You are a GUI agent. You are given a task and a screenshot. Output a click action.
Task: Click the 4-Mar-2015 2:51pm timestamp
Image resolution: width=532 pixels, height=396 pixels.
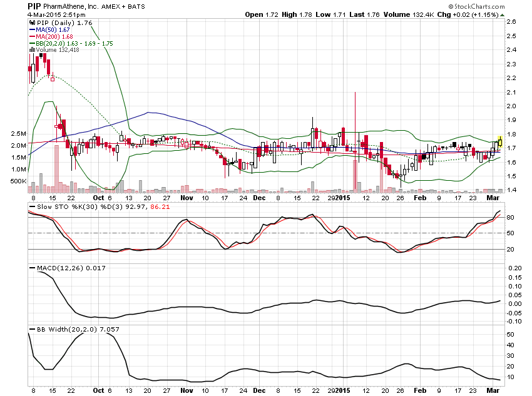pyautogui.click(x=56, y=15)
